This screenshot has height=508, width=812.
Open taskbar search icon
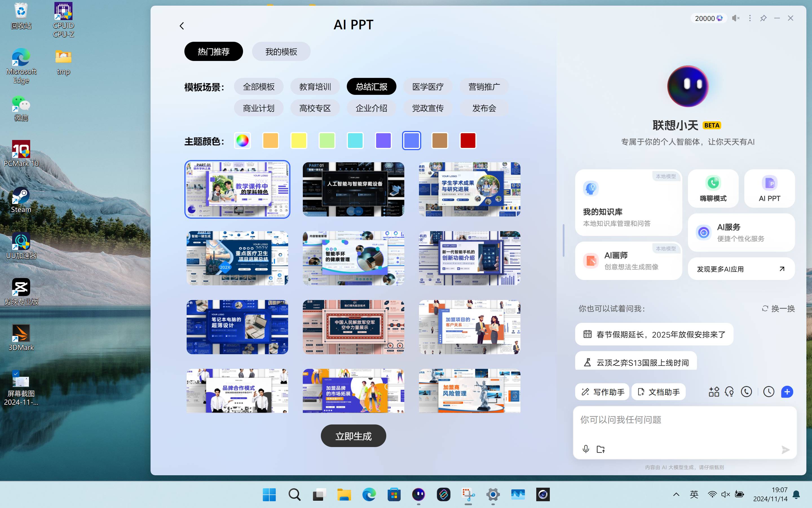coord(294,494)
